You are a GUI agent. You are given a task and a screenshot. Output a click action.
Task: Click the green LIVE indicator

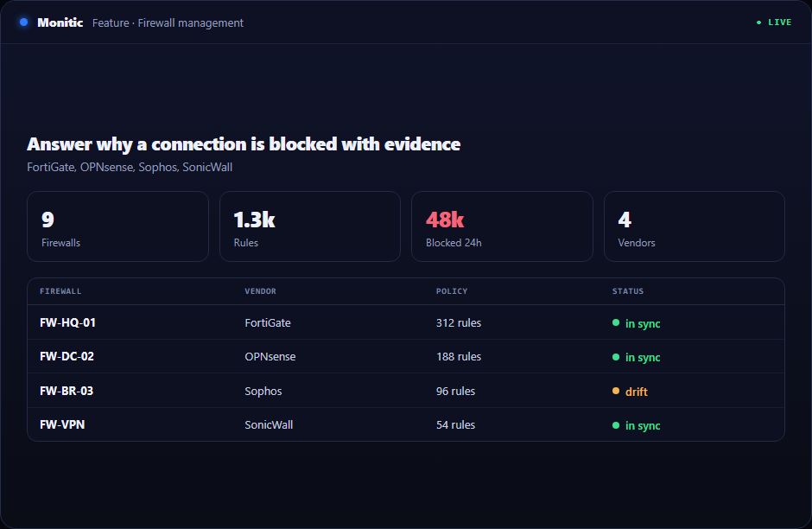point(774,22)
